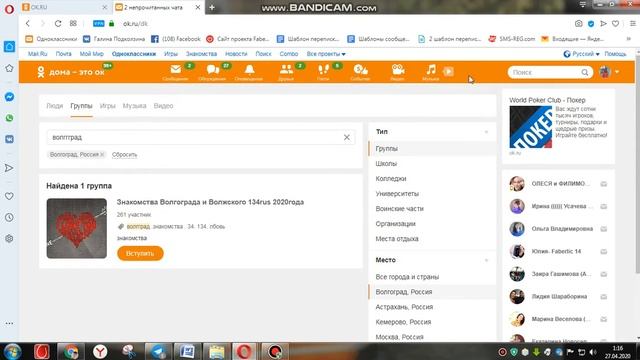This screenshot has width=640, height=360.
Task: Open Chrome from the taskbar
Action: pos(71,351)
